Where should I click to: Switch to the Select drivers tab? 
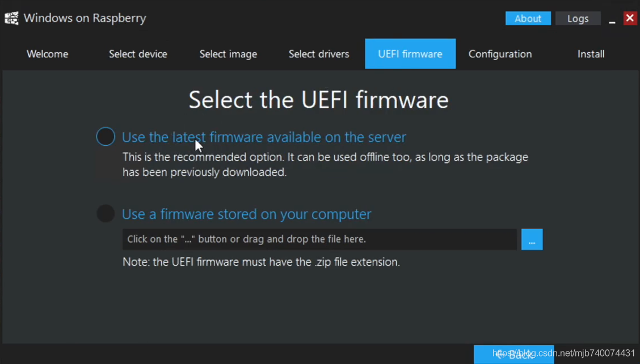(x=319, y=54)
